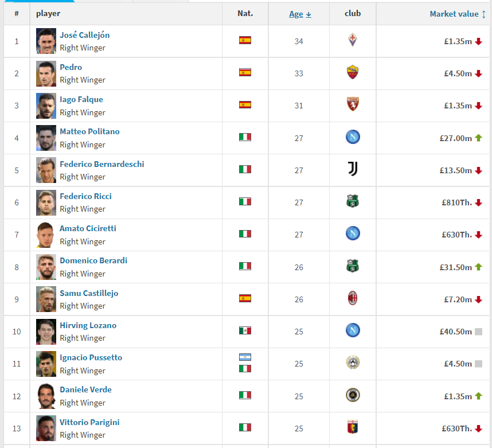The image size is (492, 448).
Task: Click the Genoa crest for Parigini
Action: [353, 428]
